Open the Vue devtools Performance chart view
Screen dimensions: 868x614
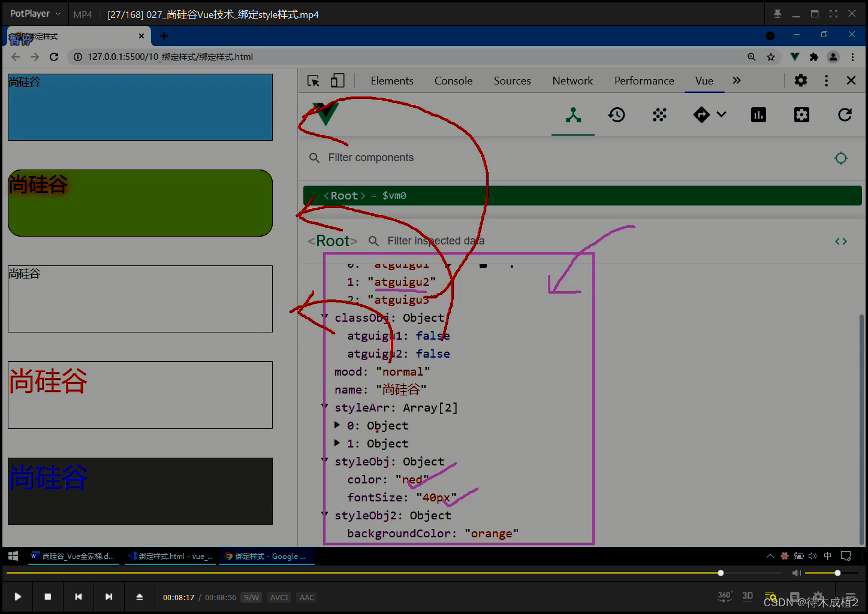coord(758,115)
